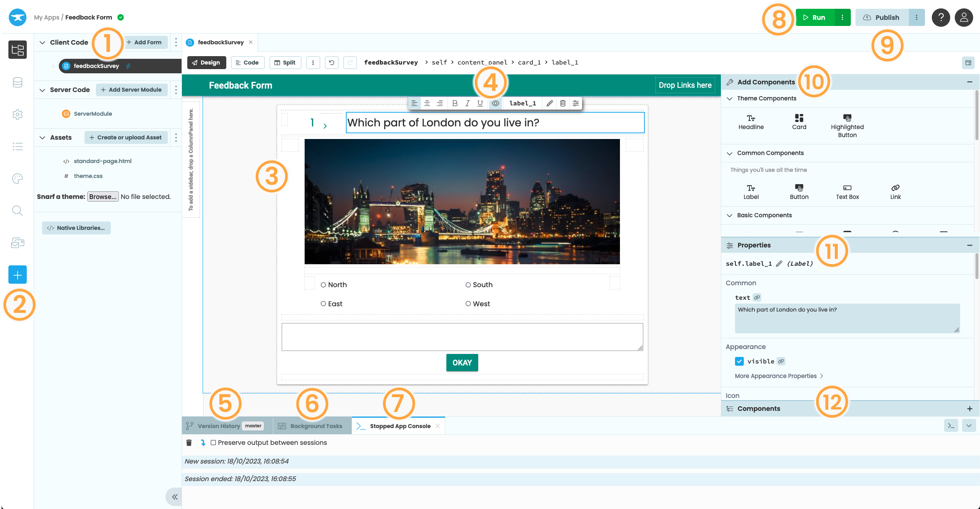Image resolution: width=980 pixels, height=509 pixels.
Task: Clear console output with trash icon
Action: (x=189, y=443)
